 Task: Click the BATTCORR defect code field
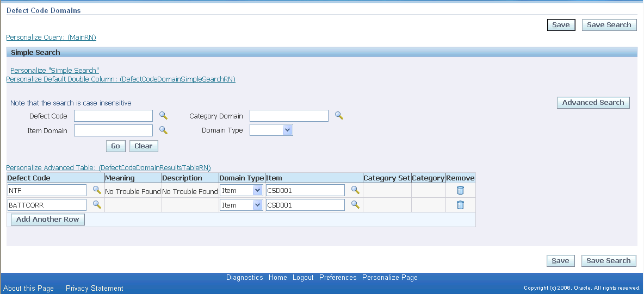(x=47, y=205)
